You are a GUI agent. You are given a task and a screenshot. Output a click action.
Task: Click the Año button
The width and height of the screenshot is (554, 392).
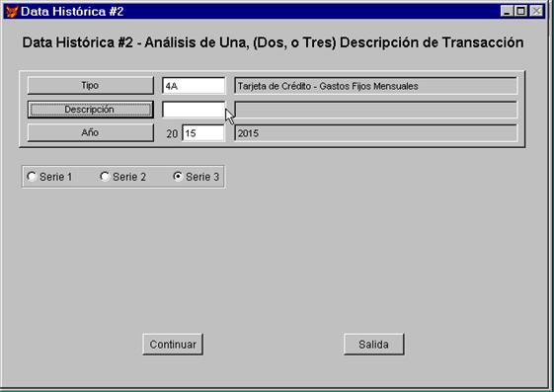click(91, 132)
